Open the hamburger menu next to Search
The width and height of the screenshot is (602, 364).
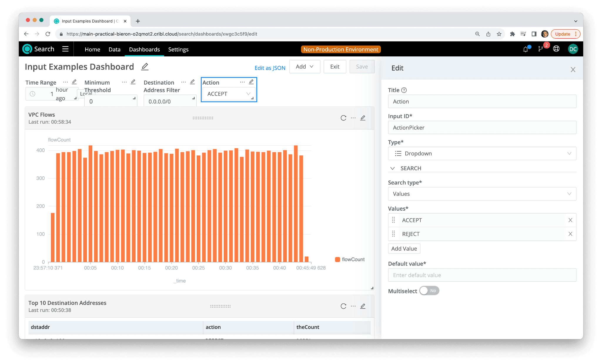point(65,49)
